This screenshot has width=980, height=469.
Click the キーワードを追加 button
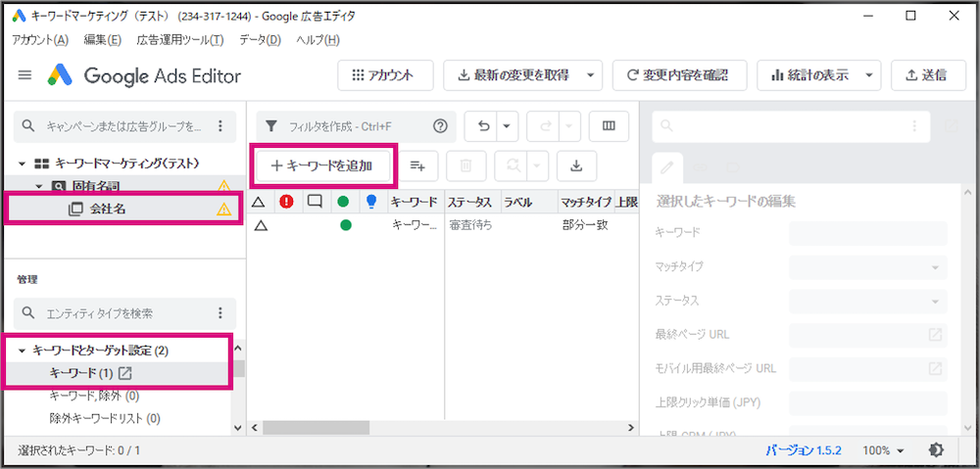coord(323,165)
